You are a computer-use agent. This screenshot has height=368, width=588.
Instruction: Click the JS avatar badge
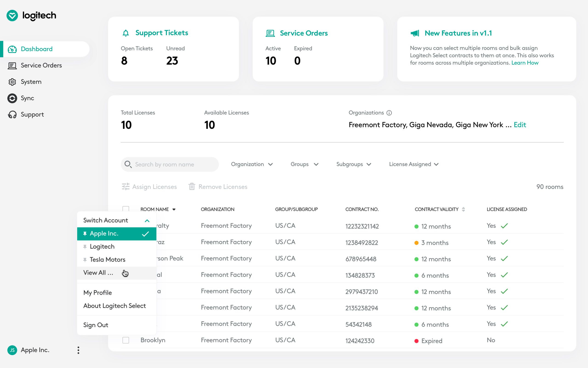12,350
